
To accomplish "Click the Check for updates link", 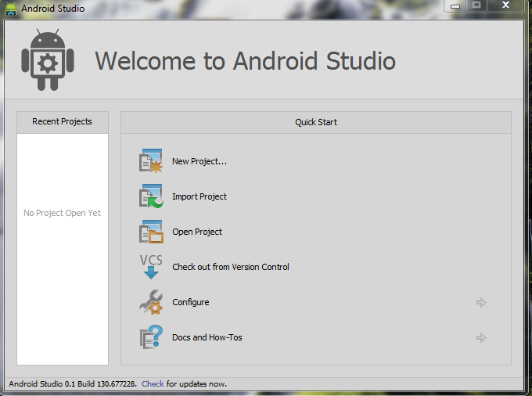I will click(x=153, y=383).
